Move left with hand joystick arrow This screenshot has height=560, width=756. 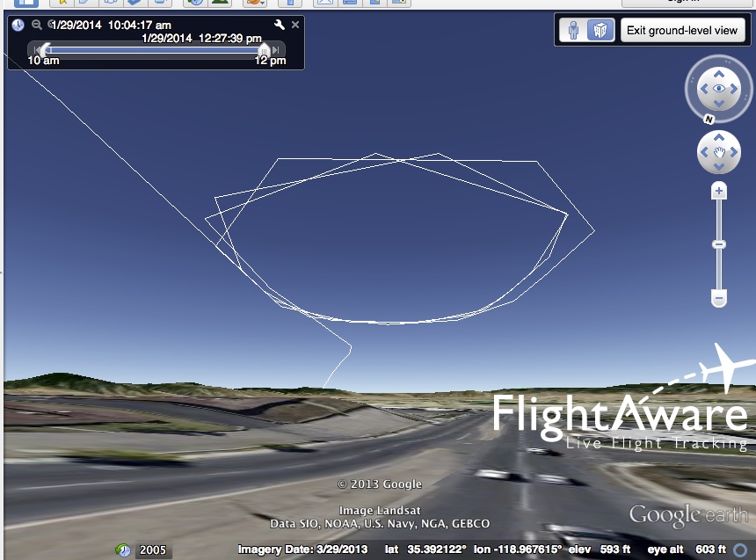point(704,152)
